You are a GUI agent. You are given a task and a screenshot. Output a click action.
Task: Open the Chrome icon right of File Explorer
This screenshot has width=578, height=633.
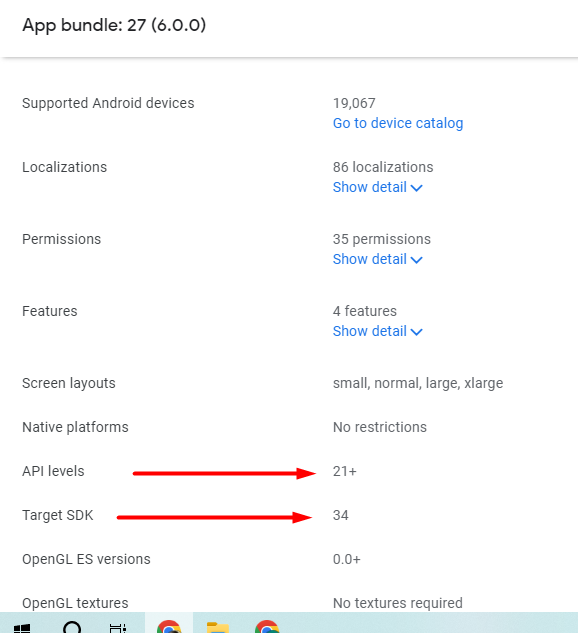(x=267, y=627)
